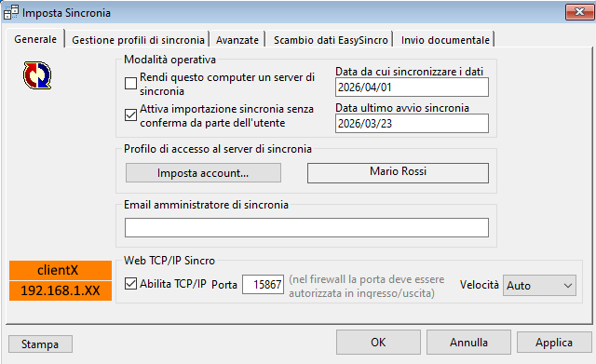The width and height of the screenshot is (596, 364).
Task: Switch to Gestione profili di sincronia tab
Action: pos(138,40)
